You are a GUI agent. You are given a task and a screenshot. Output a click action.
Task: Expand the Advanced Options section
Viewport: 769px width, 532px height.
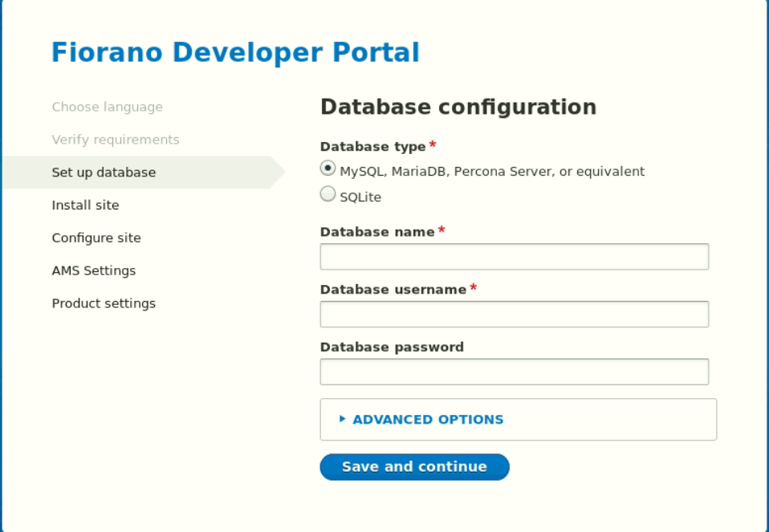pos(428,419)
